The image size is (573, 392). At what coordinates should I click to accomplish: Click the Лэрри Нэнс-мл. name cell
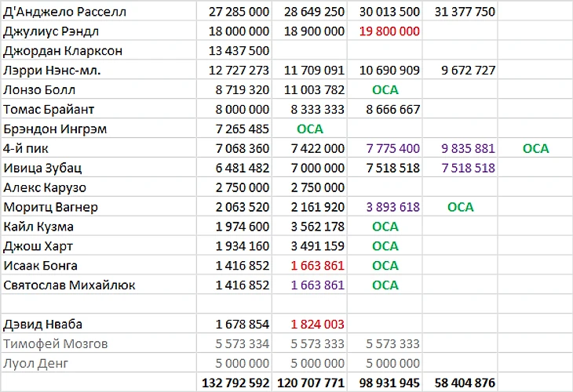click(99, 71)
